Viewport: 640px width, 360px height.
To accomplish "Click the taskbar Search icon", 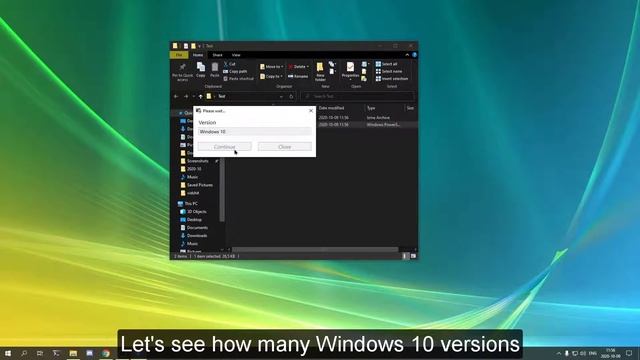I will pos(24,353).
